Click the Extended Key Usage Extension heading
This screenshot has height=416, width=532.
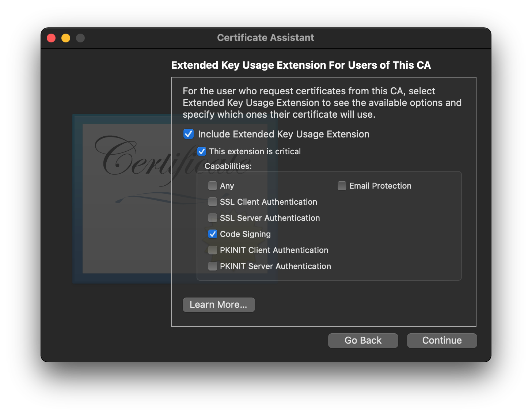301,65
